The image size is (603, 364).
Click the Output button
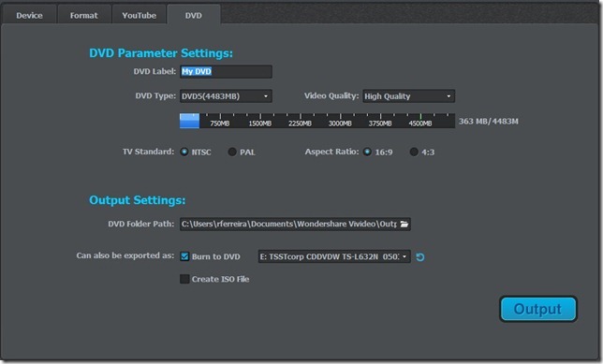538,309
